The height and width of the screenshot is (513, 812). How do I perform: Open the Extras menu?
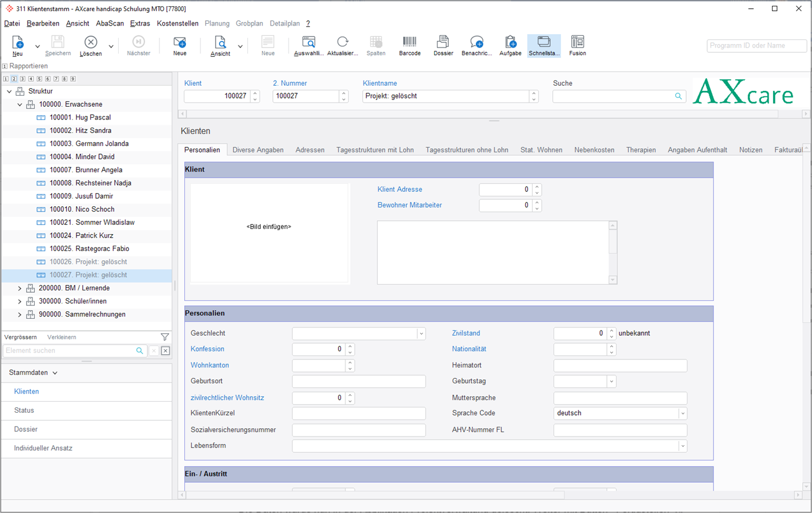(x=140, y=24)
